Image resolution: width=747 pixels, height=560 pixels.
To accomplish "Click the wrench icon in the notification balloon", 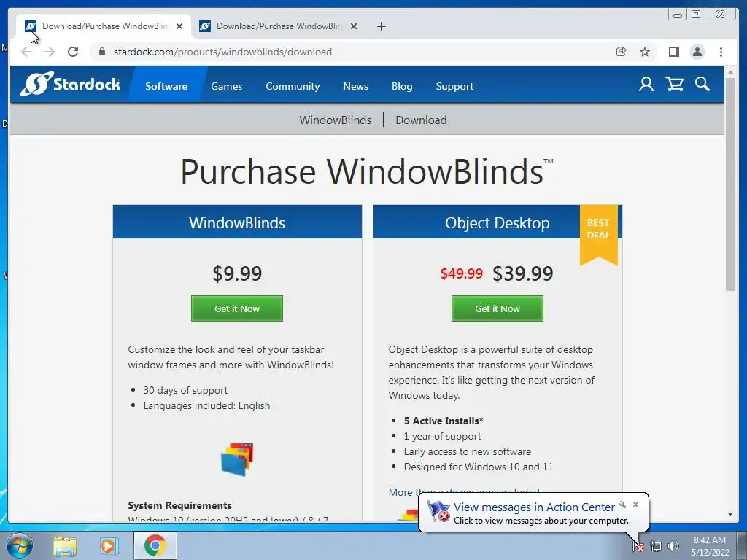I will 622,505.
